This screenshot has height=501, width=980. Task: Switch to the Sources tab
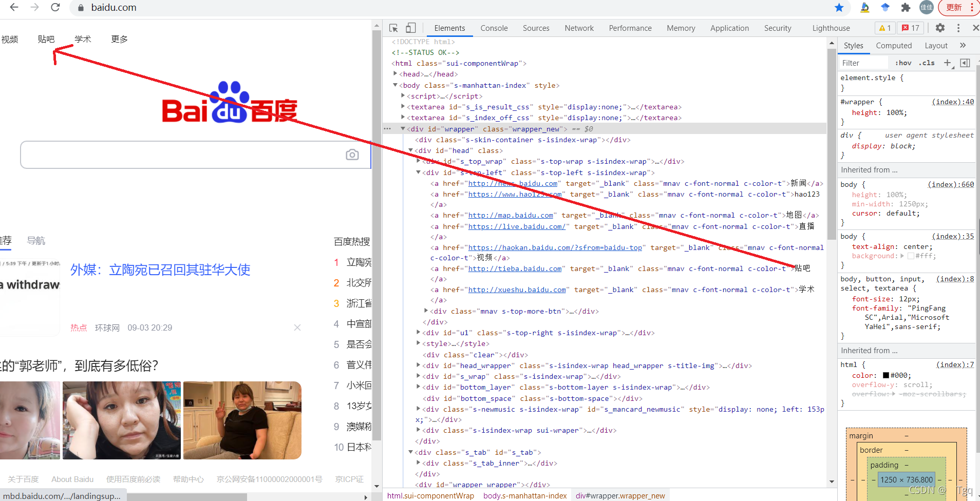pyautogui.click(x=536, y=28)
